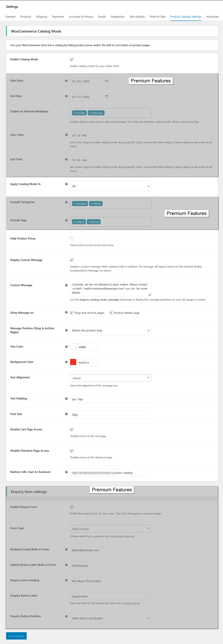
Task: Open the red Background Color swatch
Action: click(73, 362)
